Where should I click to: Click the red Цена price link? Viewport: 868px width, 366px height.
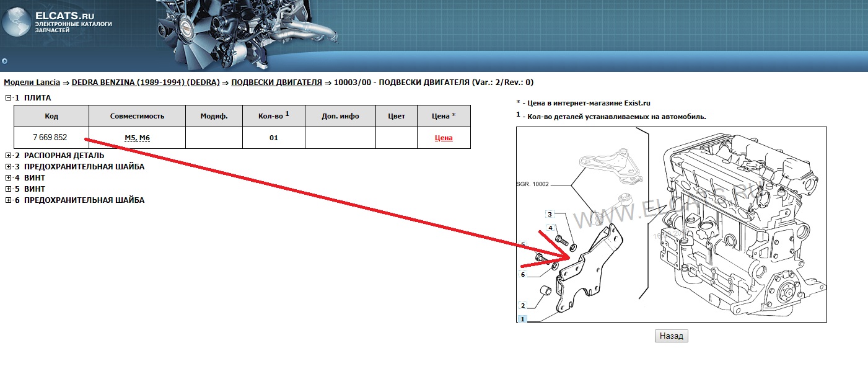point(444,138)
